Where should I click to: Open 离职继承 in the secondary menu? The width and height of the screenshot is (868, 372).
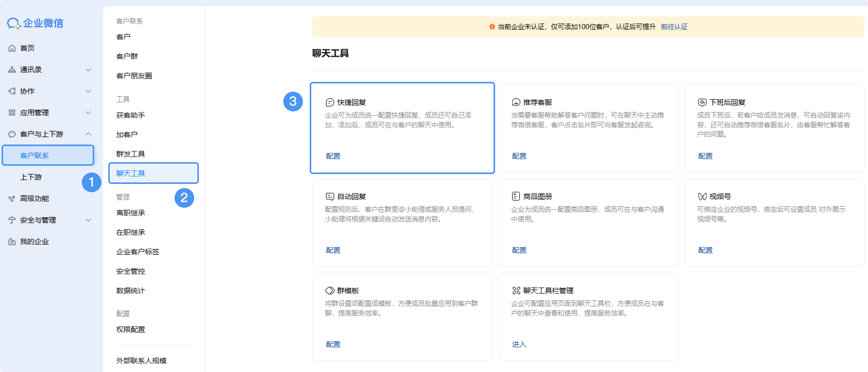click(x=131, y=213)
